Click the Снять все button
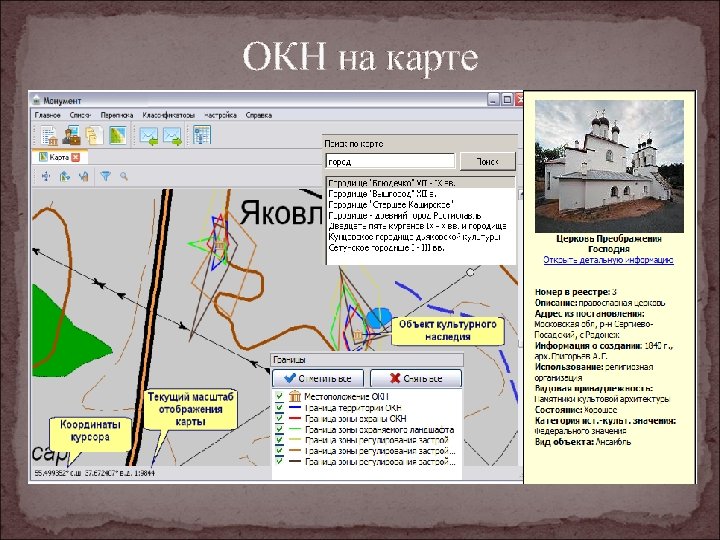This screenshot has width=720, height=540. pos(416,378)
